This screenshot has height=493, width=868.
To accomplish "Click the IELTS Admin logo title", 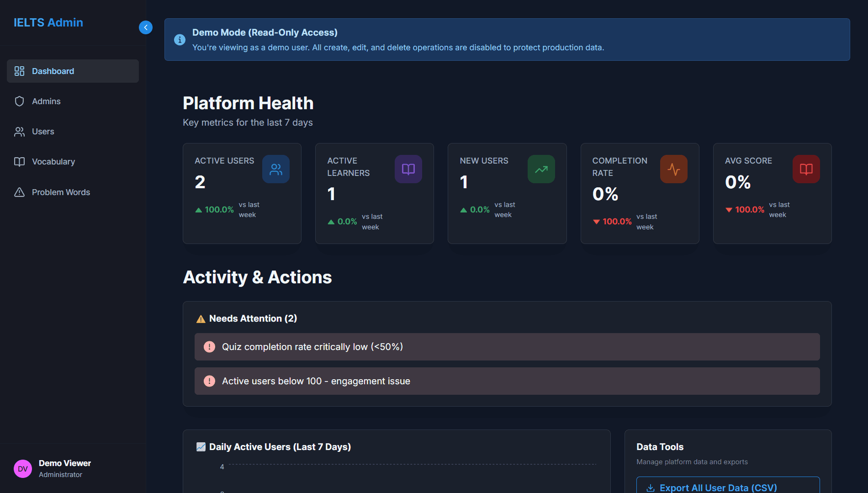I will (48, 22).
